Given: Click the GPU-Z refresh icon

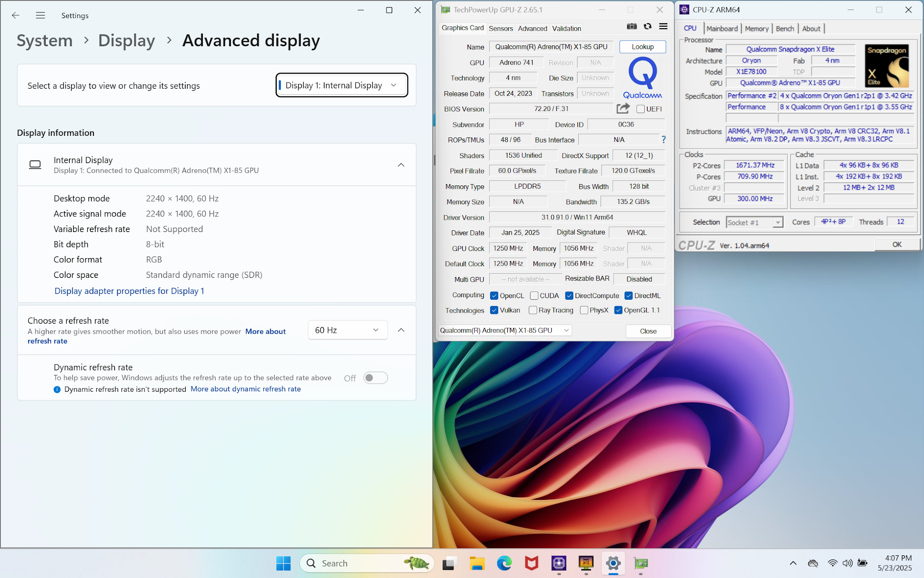Looking at the screenshot, I should [648, 26].
